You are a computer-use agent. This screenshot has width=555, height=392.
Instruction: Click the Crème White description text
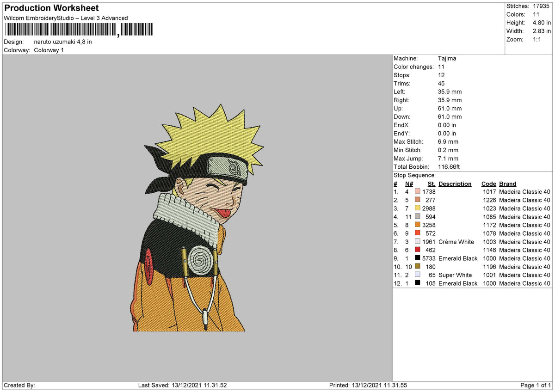click(x=456, y=242)
